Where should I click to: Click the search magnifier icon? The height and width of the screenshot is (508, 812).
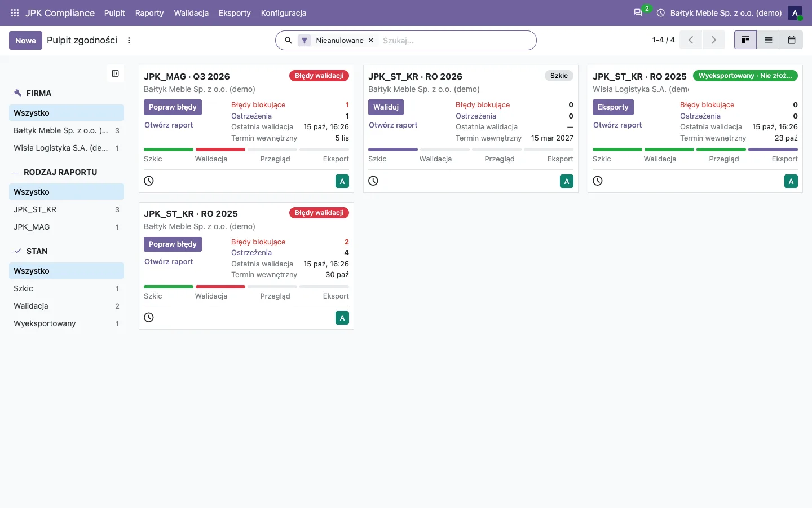288,41
